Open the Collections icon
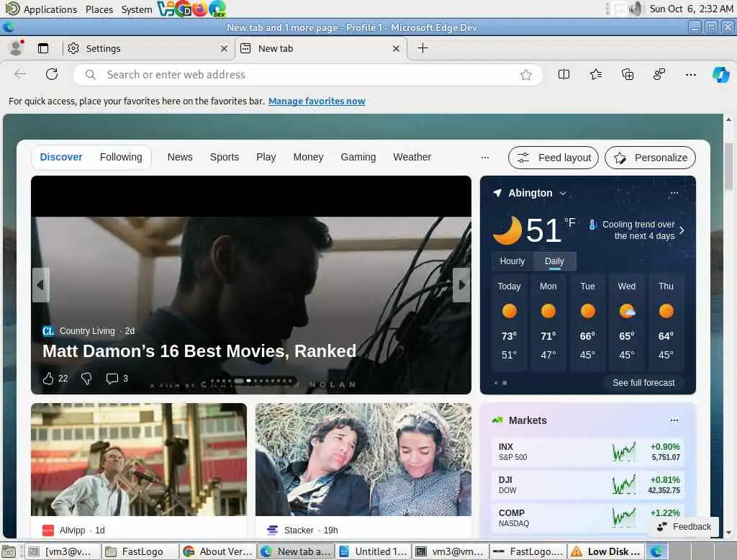The image size is (737, 560). (x=628, y=74)
